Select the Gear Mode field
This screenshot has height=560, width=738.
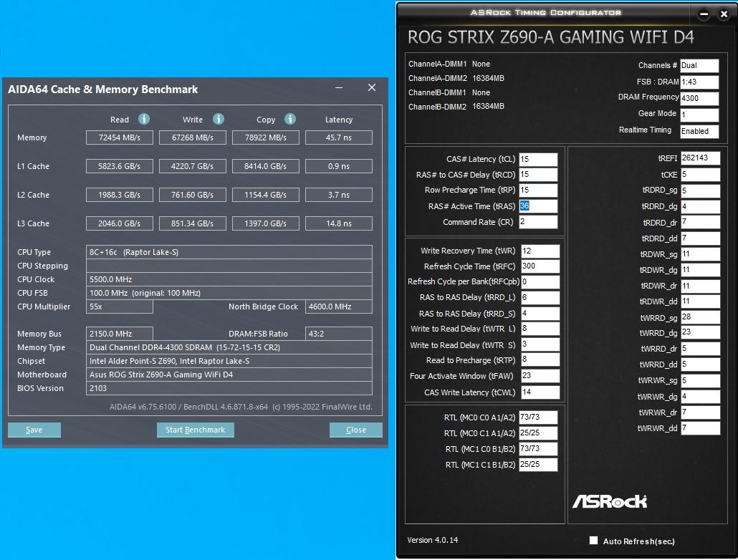pos(699,115)
